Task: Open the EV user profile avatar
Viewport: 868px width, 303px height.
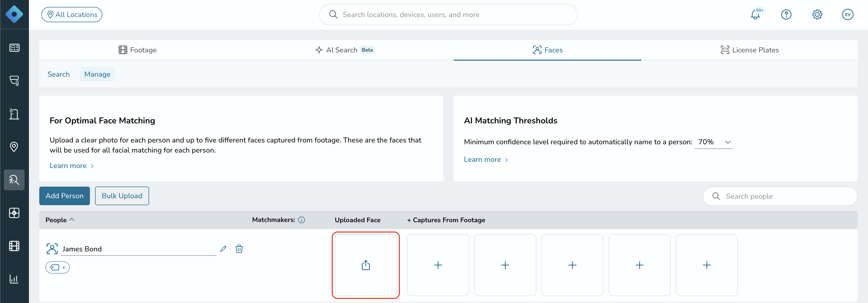Action: tap(847, 14)
